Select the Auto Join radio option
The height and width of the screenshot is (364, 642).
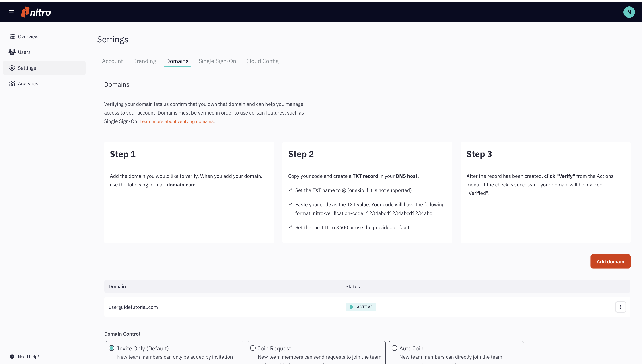[x=394, y=348]
